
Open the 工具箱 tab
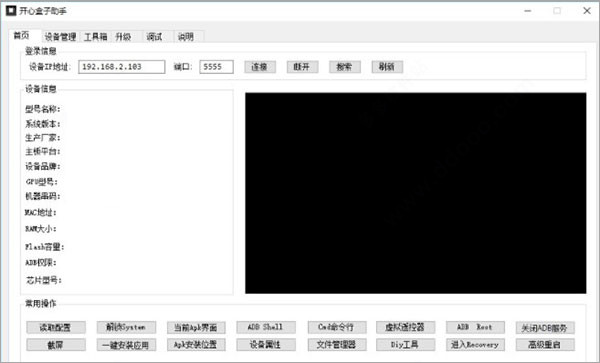point(96,37)
